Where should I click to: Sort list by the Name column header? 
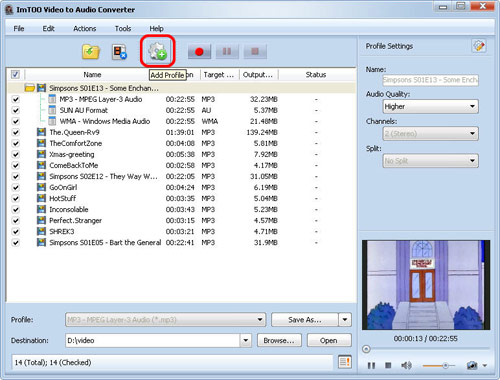pos(92,75)
